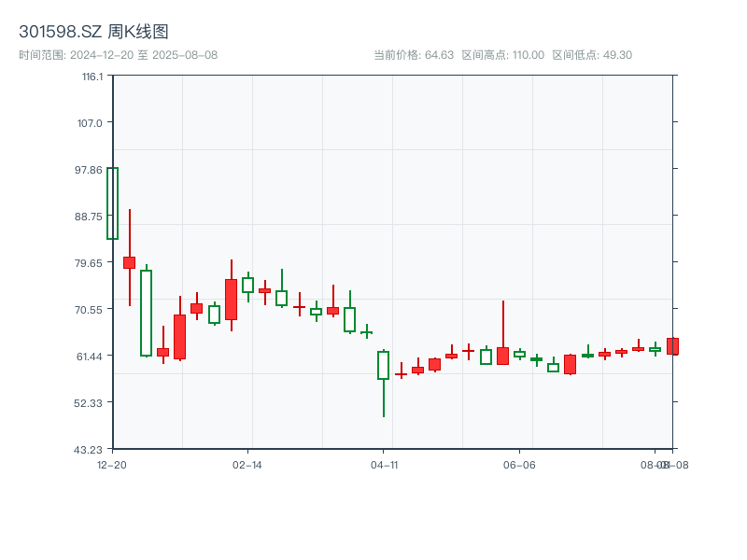Select the 04-11 date label on the x-axis

(x=384, y=464)
